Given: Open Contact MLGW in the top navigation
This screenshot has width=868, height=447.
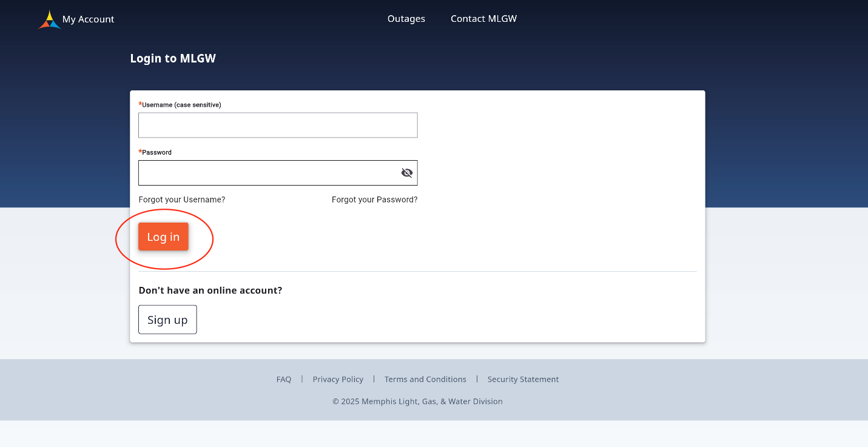Looking at the screenshot, I should [x=483, y=19].
